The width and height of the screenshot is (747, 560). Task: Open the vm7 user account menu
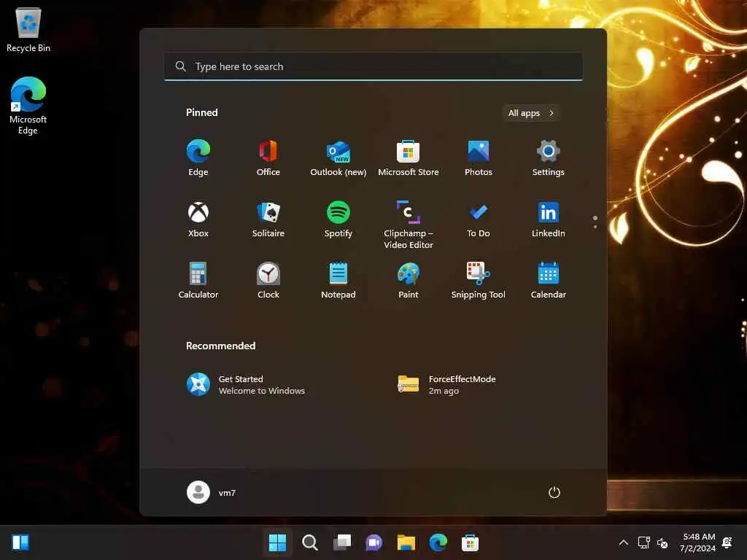211,492
